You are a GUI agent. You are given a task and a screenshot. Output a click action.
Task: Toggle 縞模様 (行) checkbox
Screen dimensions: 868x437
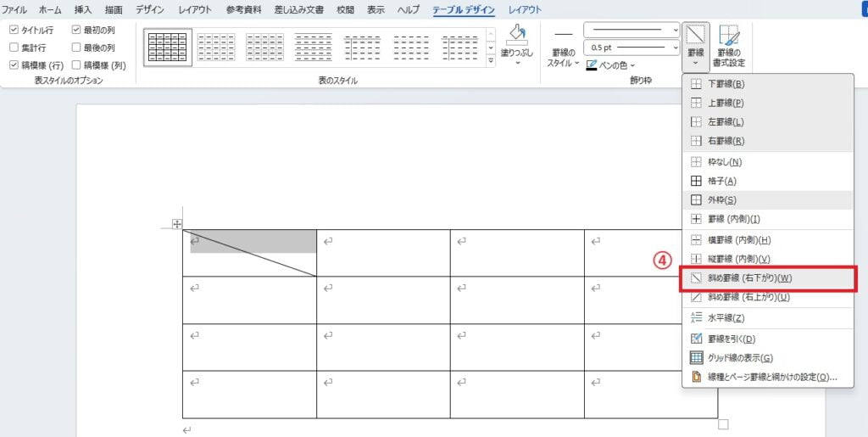pos(14,65)
